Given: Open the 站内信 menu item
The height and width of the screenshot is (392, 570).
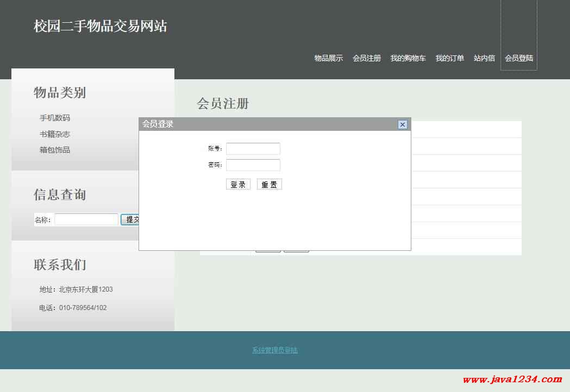Looking at the screenshot, I should click(x=484, y=58).
